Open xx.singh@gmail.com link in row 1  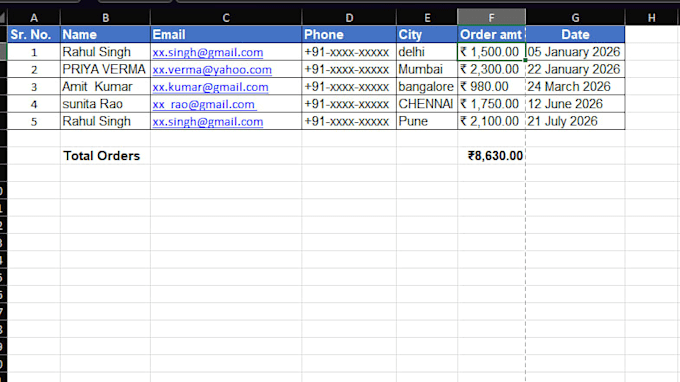(x=208, y=52)
